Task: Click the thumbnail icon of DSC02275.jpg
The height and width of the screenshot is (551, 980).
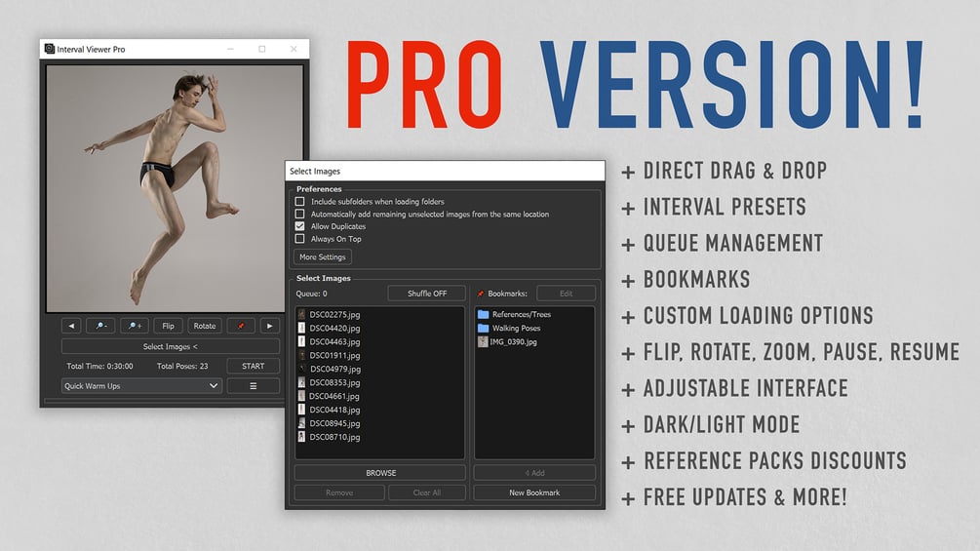Action: click(x=301, y=314)
